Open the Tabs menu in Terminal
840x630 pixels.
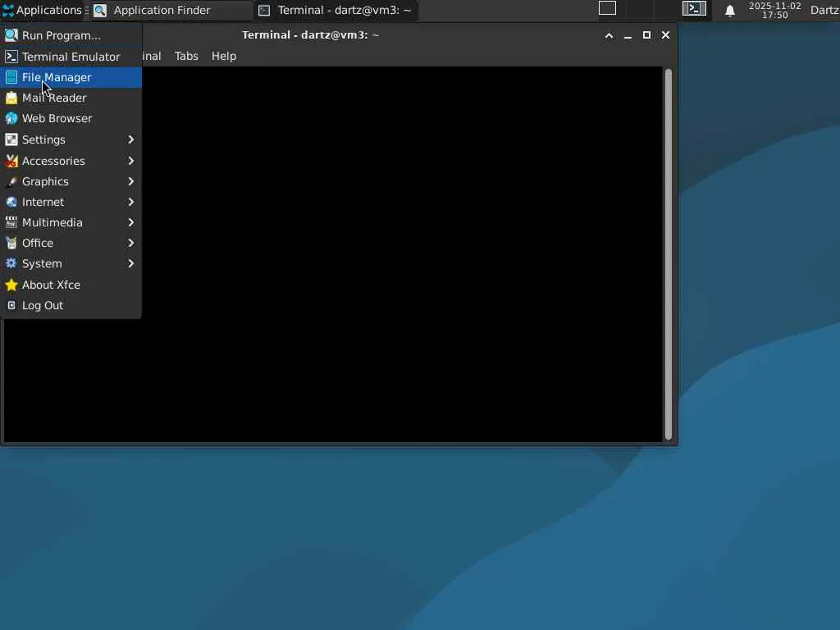pos(186,56)
